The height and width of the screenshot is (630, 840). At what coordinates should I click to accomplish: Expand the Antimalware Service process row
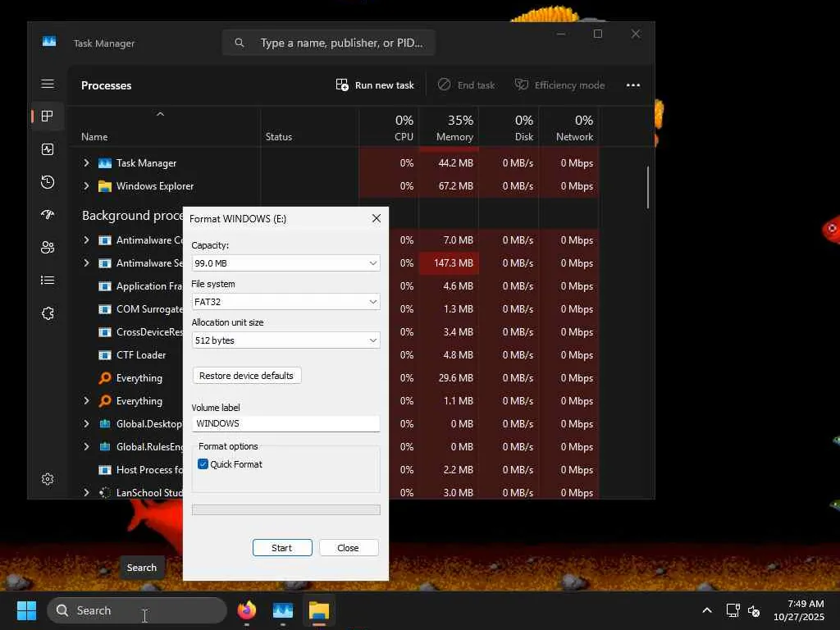tap(86, 263)
